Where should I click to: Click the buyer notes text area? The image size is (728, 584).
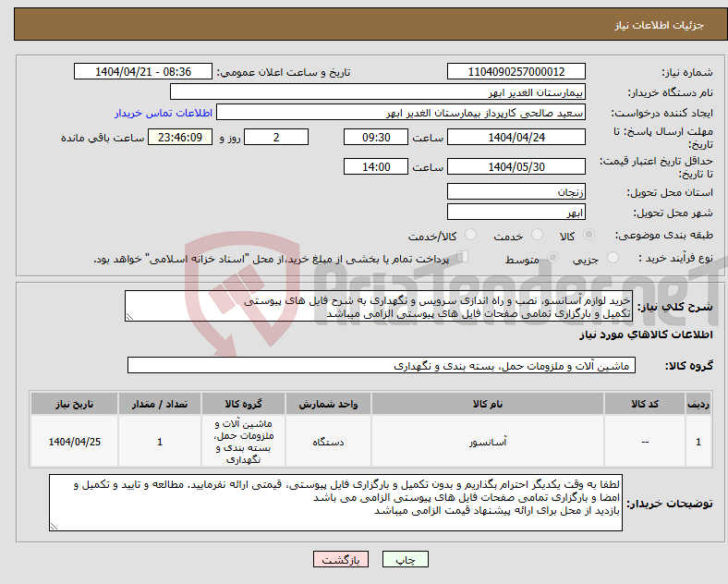pos(335,503)
